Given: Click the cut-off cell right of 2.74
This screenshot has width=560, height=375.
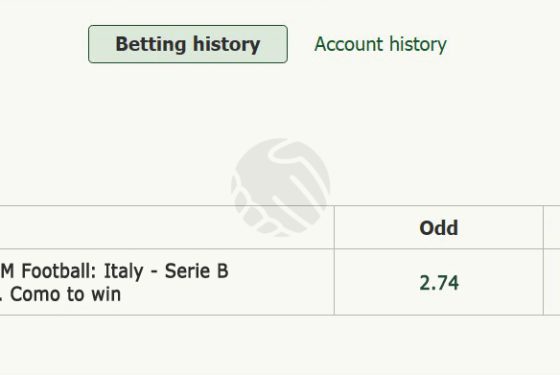Looking at the screenshot, I should click(552, 282).
